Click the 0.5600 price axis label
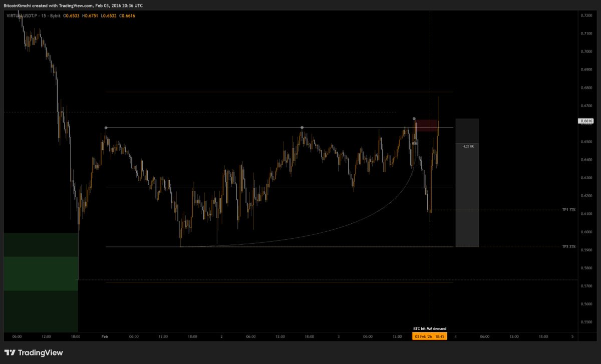This screenshot has height=364, width=601. pos(586,304)
